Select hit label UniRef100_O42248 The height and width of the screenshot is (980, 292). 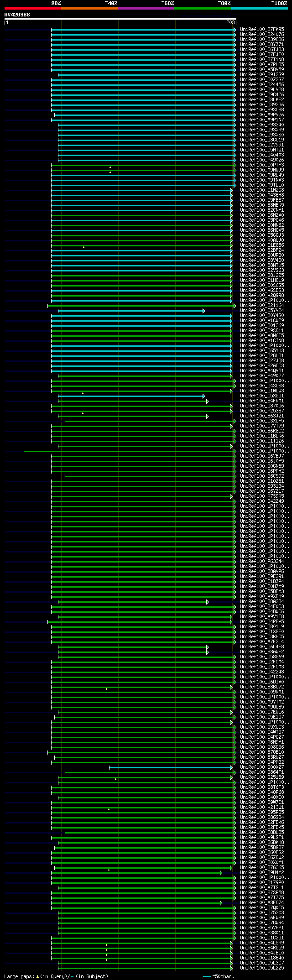(262, 672)
